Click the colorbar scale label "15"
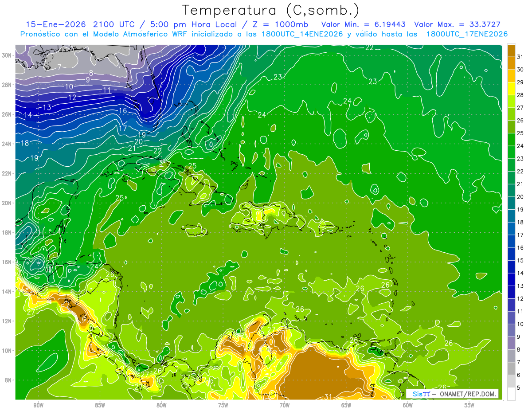Viewport: 532px width, 411px height. [x=520, y=260]
